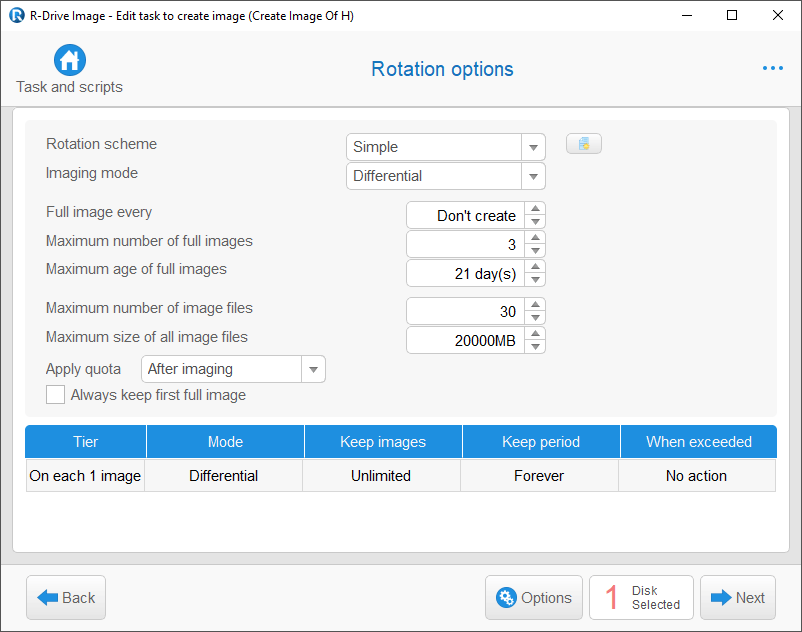The width and height of the screenshot is (802, 632).
Task: Increase Maximum number of full images
Action: pyautogui.click(x=535, y=238)
